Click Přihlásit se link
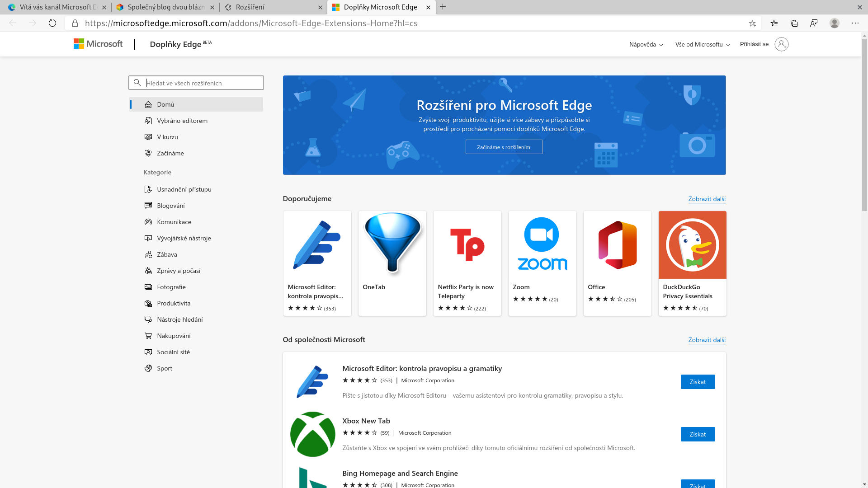 [754, 44]
